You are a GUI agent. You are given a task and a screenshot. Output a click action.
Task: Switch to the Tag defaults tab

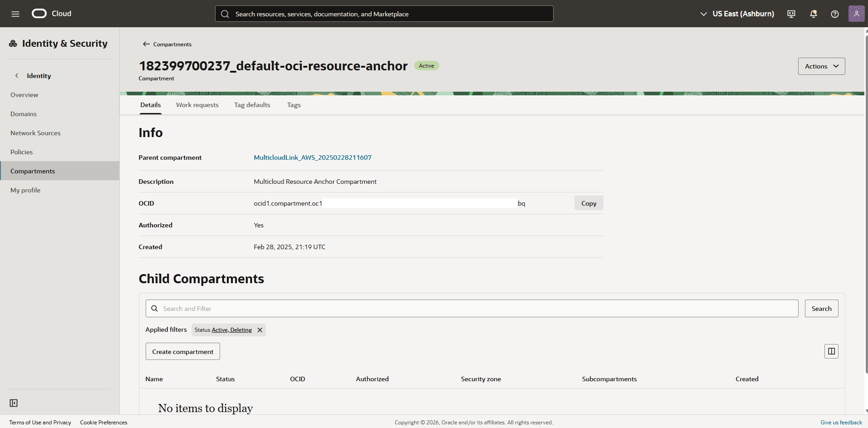click(x=252, y=105)
